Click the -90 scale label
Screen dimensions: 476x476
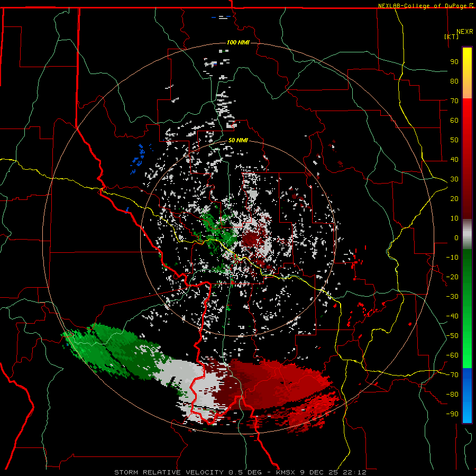[452, 414]
